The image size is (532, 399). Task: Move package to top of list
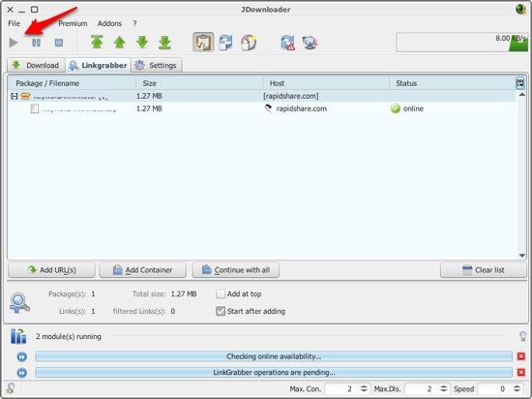click(97, 43)
